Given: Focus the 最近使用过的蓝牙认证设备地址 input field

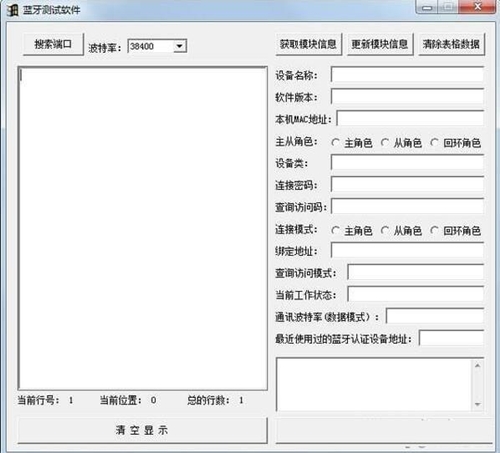Looking at the screenshot, I should 451,338.
